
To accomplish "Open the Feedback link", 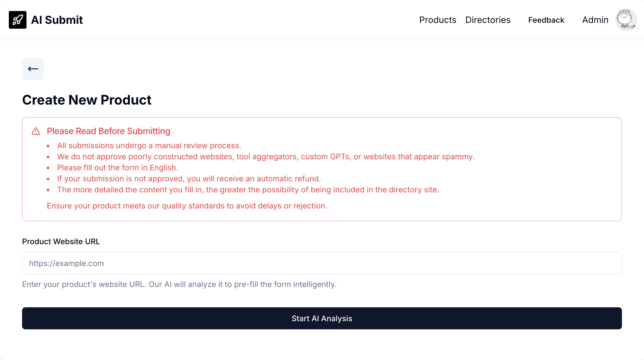I will pyautogui.click(x=546, y=20).
